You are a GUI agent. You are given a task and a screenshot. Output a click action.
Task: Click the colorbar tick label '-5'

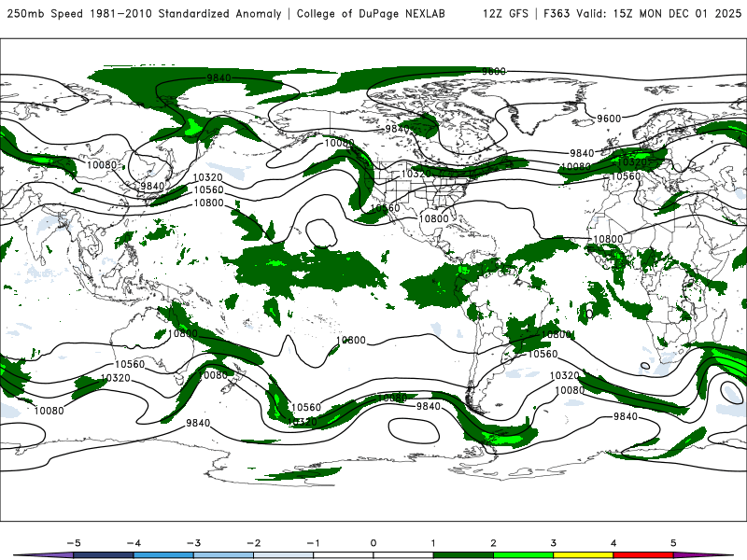point(73,543)
